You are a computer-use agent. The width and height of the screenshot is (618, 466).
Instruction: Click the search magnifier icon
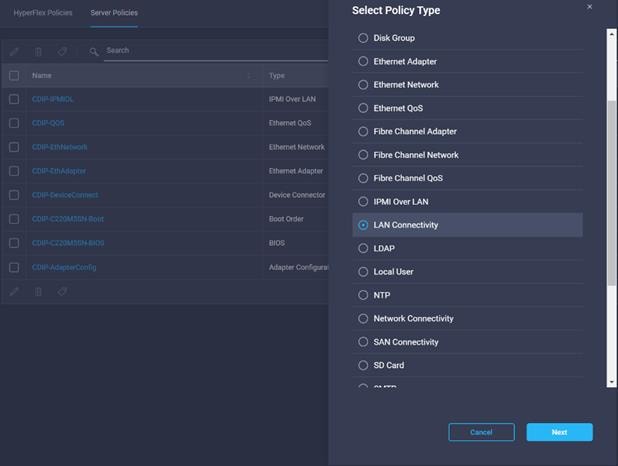(93, 51)
